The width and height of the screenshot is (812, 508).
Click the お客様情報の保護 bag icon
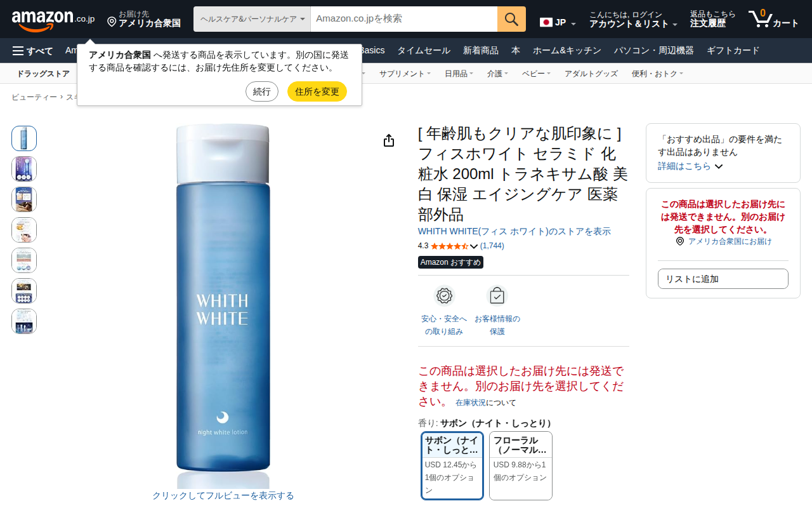(497, 296)
